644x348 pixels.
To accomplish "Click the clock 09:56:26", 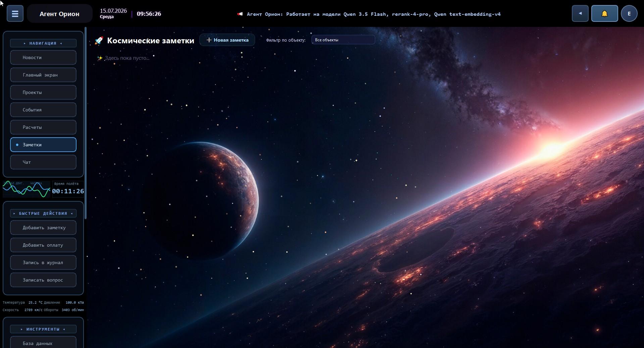I will (x=149, y=14).
